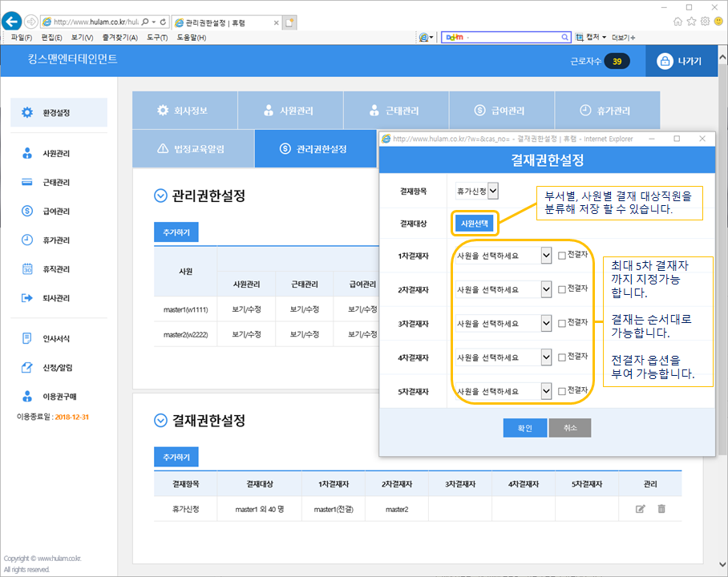
Task: Click the 사원선택 button
Action: 476,224
